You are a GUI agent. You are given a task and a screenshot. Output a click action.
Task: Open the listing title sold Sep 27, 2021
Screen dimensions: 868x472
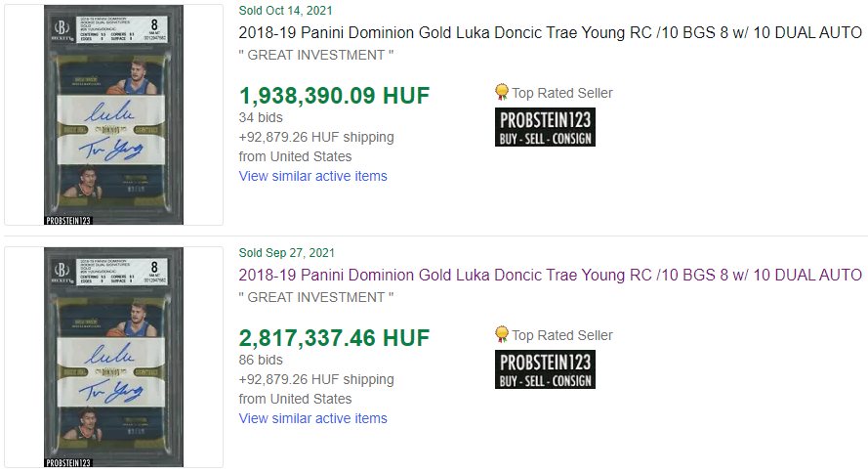point(550,275)
